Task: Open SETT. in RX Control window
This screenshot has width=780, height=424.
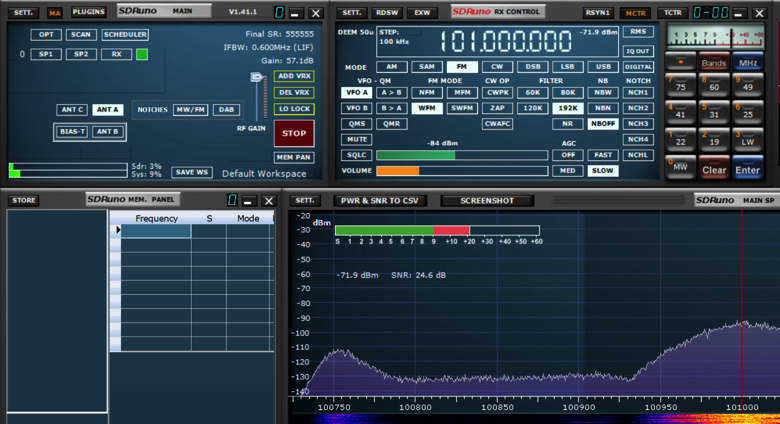Action: 352,12
